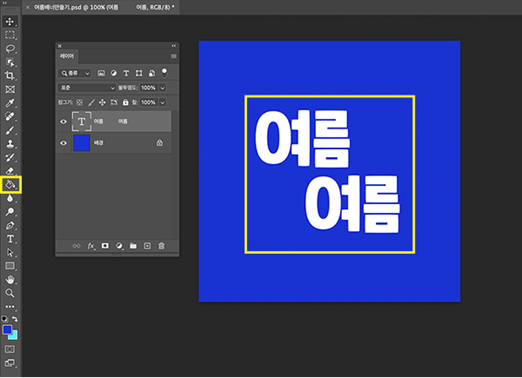522x378 pixels.
Task: Open the Layers panel options menu
Action: pyautogui.click(x=174, y=56)
